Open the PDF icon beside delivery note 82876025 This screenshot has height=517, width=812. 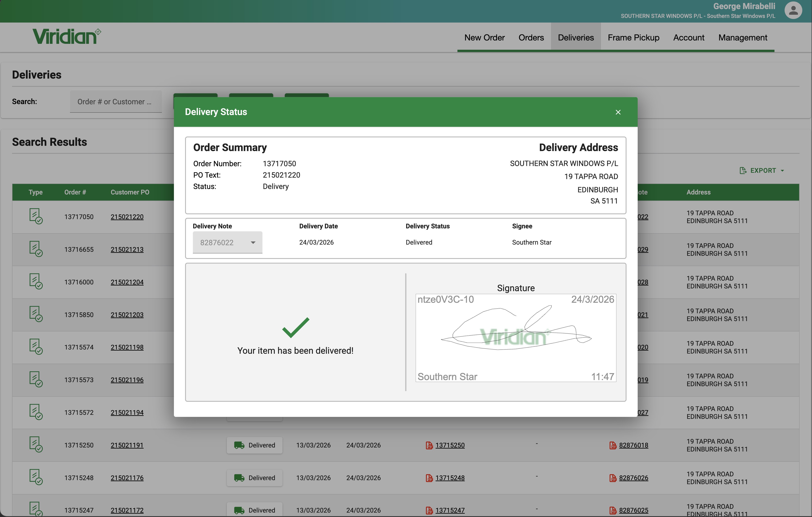coord(613,510)
